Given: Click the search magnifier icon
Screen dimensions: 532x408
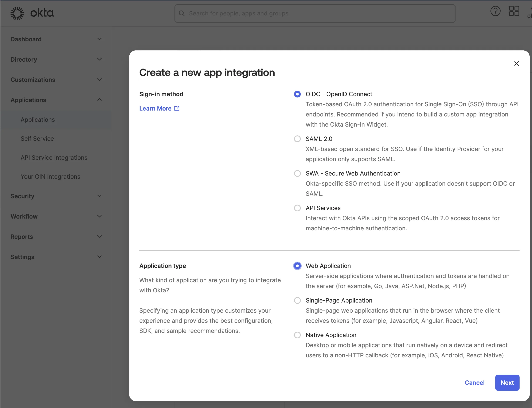Looking at the screenshot, I should coord(182,13).
